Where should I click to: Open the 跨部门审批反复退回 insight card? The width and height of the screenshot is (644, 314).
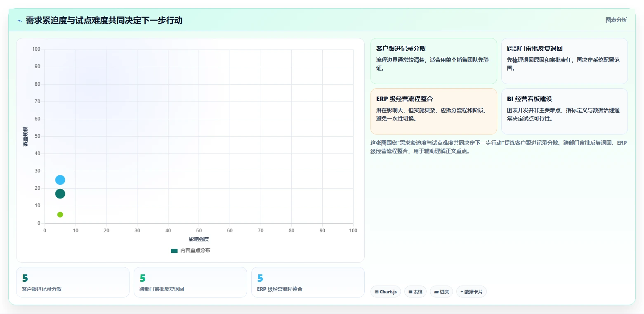pyautogui.click(x=564, y=61)
